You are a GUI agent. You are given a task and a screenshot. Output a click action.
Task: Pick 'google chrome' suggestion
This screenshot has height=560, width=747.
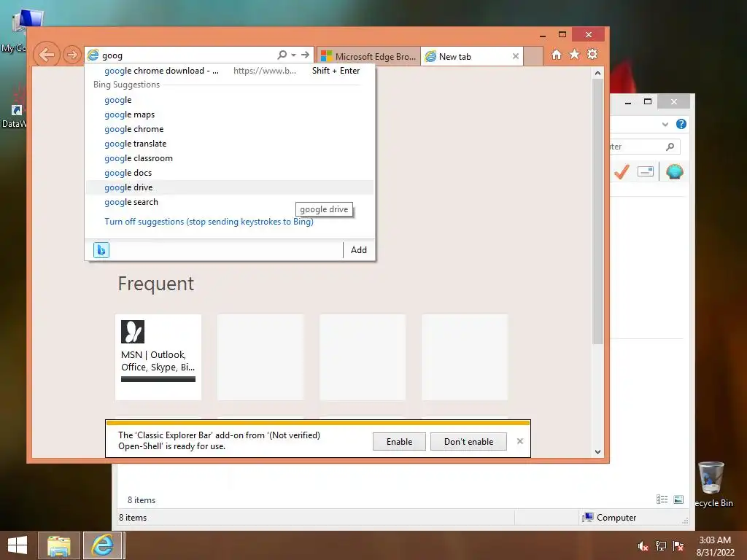(230, 129)
